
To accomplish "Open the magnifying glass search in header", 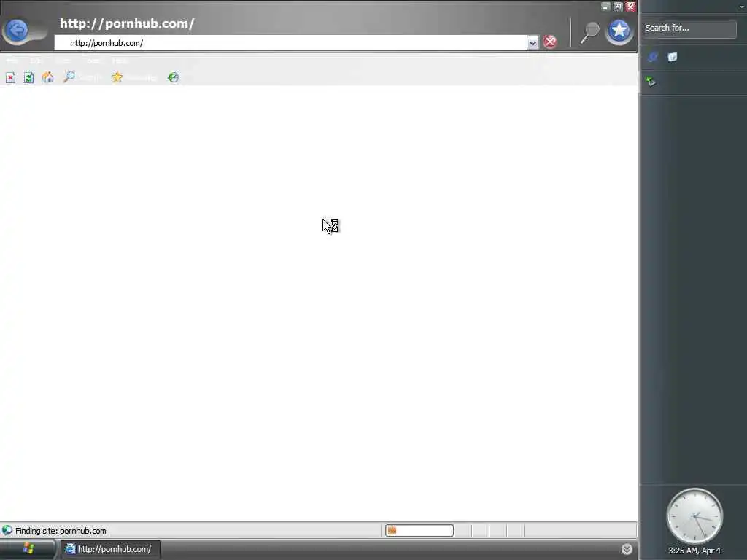I will click(x=589, y=32).
